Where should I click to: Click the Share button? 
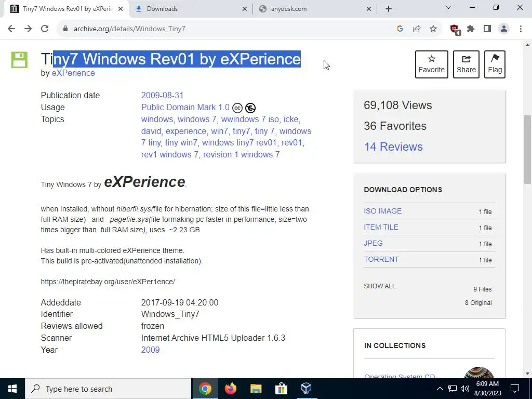[466, 64]
